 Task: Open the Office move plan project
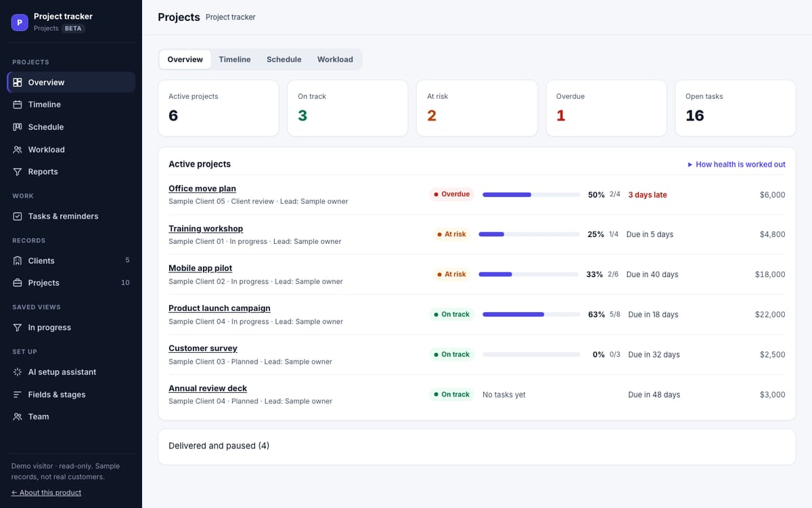coord(202,189)
